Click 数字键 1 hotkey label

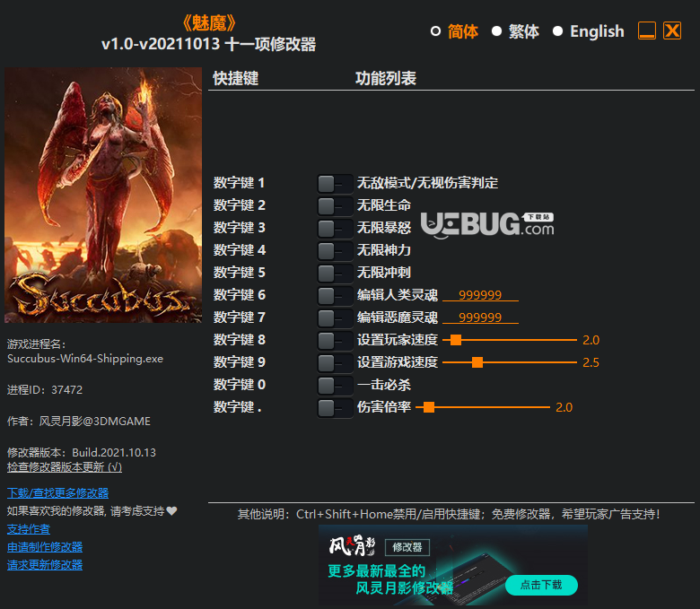(239, 183)
